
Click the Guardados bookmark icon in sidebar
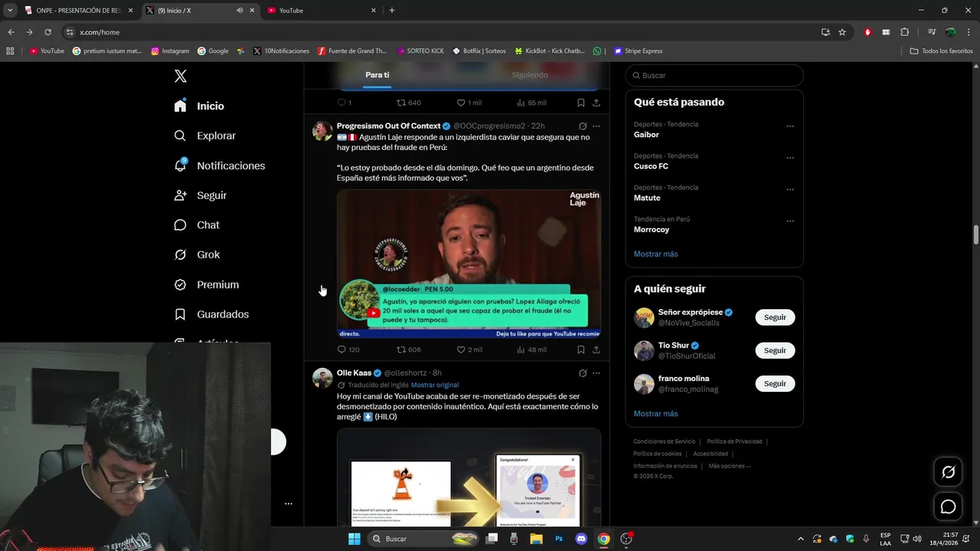click(x=180, y=315)
